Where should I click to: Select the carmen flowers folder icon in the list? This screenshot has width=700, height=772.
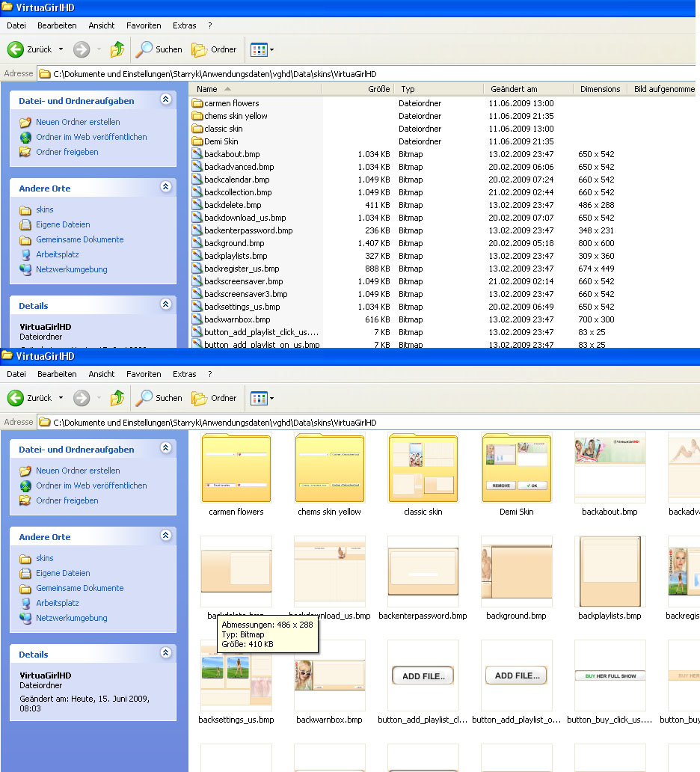point(197,103)
